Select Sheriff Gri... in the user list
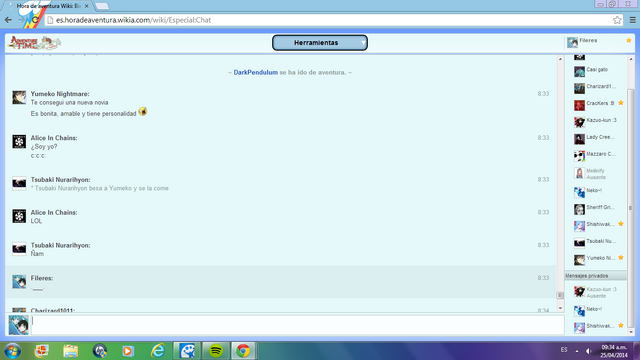Viewport: 640px width, 360px height. click(x=597, y=209)
